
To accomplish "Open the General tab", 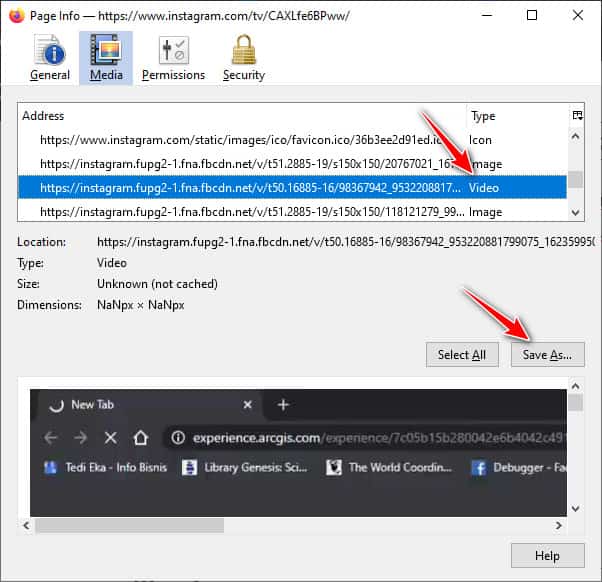I will pos(50,58).
